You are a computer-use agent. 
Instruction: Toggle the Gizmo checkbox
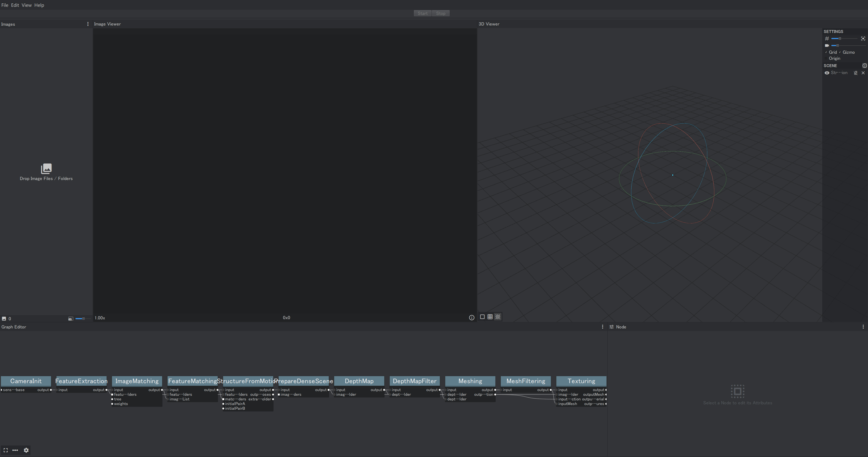click(x=847, y=52)
